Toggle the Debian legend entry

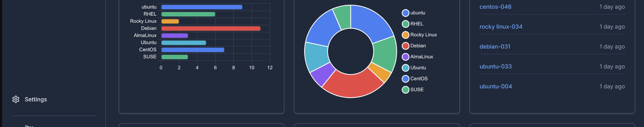pos(418,46)
